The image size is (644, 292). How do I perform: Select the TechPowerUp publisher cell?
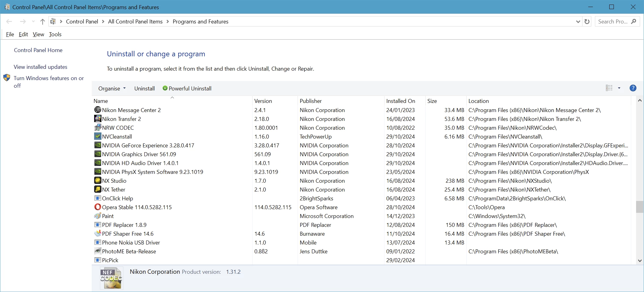point(316,137)
